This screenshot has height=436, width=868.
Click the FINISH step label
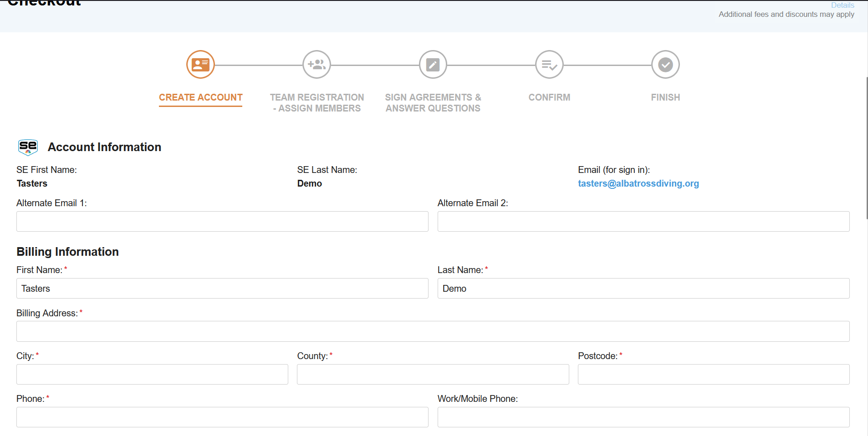pyautogui.click(x=665, y=97)
